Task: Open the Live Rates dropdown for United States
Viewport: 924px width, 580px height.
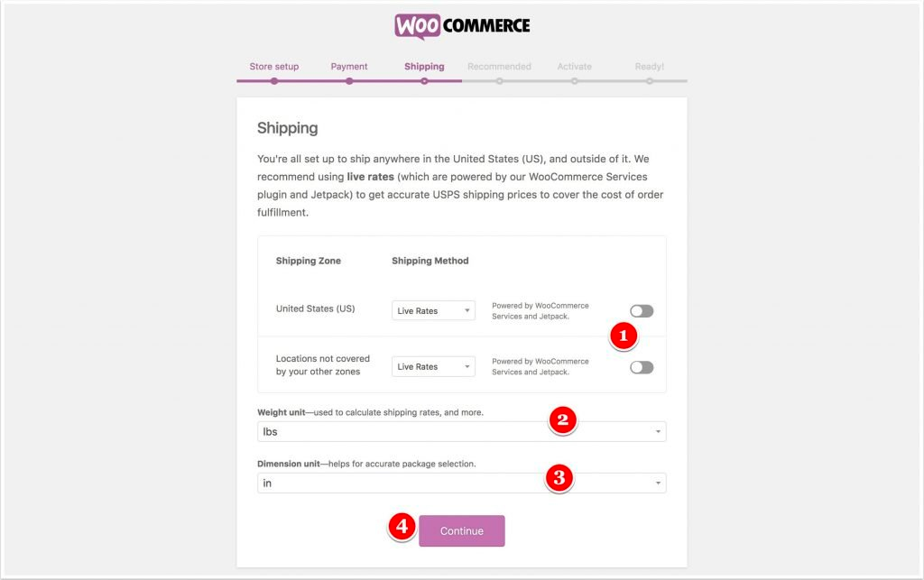Action: pos(433,310)
